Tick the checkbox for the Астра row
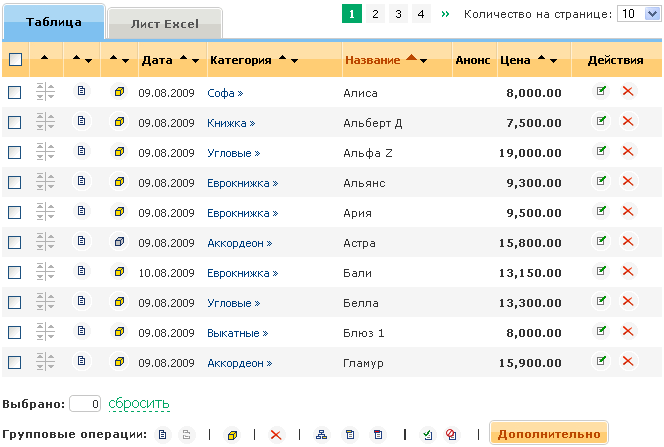Image resolution: width=664 pixels, height=447 pixels. coord(15,242)
